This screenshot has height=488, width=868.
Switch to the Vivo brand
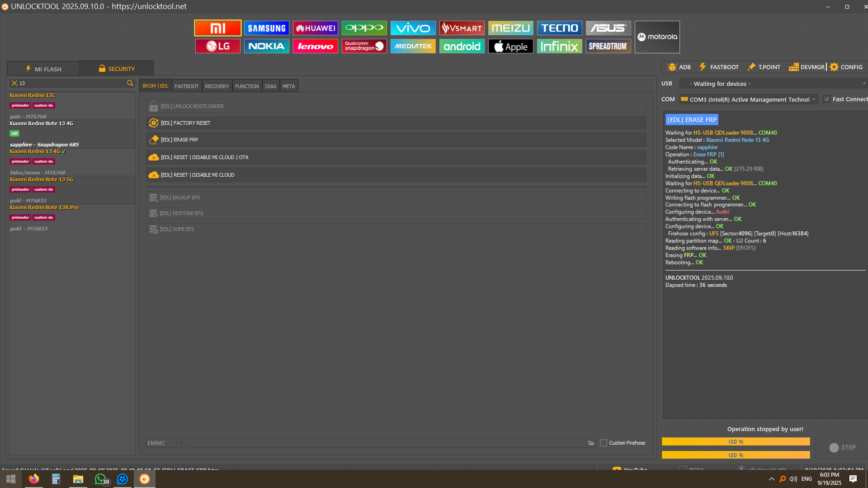click(413, 28)
